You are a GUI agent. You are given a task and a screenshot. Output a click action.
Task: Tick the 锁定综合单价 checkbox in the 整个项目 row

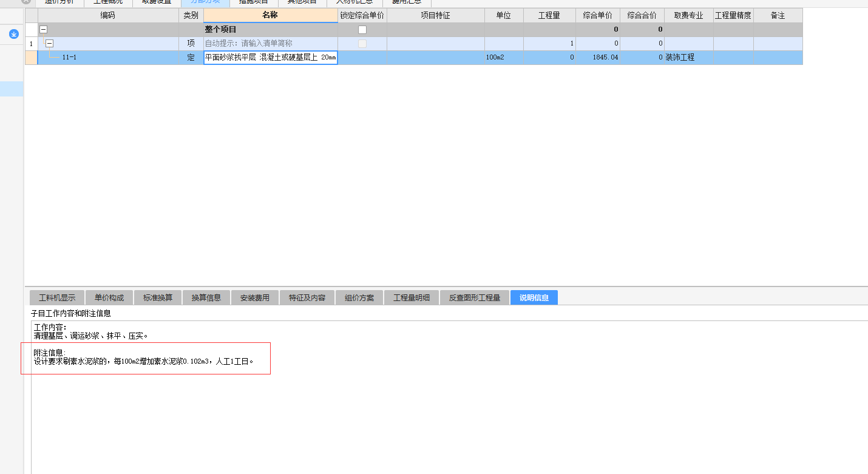pyautogui.click(x=362, y=30)
